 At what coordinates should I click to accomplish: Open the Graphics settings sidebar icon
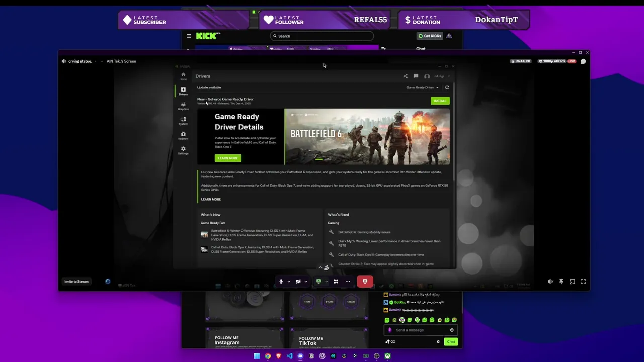click(x=183, y=106)
